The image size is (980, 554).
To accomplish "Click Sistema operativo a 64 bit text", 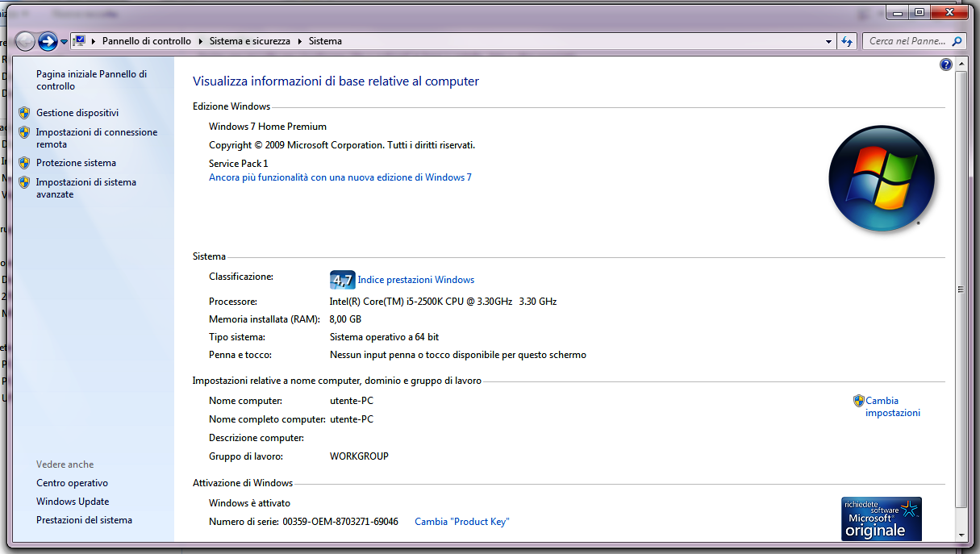I will coord(384,337).
